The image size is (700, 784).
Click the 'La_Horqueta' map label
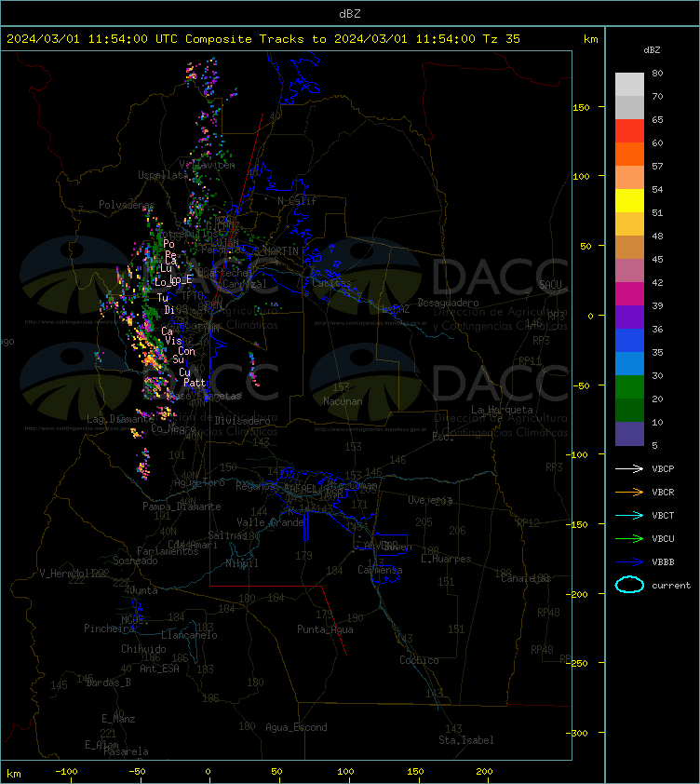tap(502, 410)
